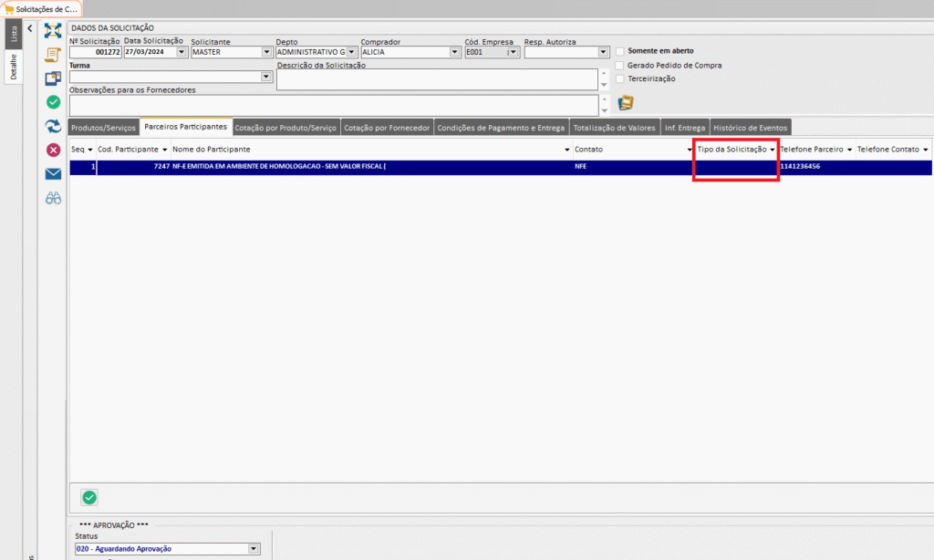Click the blue refresh arrows icon
Image resolution: width=934 pixels, height=560 pixels.
pyautogui.click(x=53, y=126)
